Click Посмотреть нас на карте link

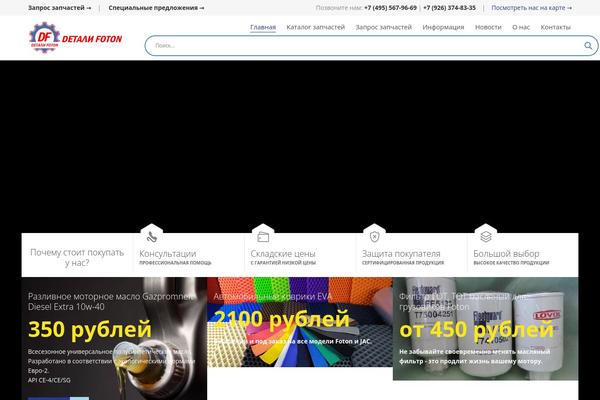532,8
